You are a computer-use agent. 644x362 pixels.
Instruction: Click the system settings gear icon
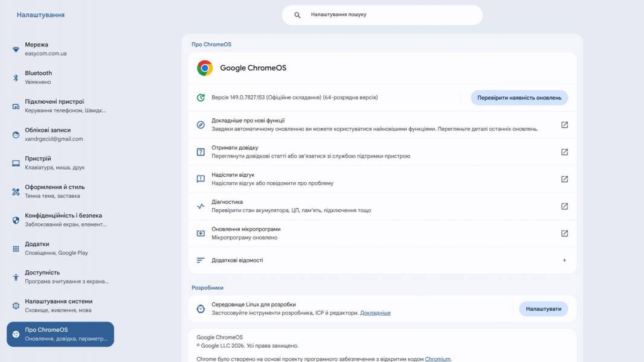tap(16, 306)
